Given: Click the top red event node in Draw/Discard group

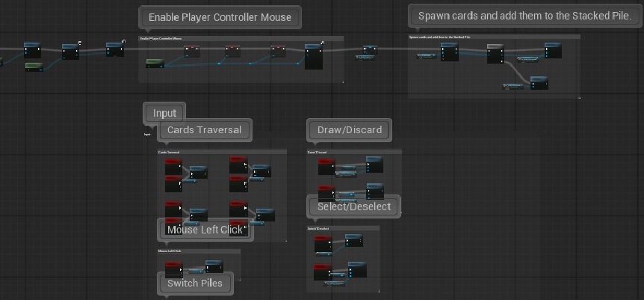Looking at the screenshot, I should (326, 167).
